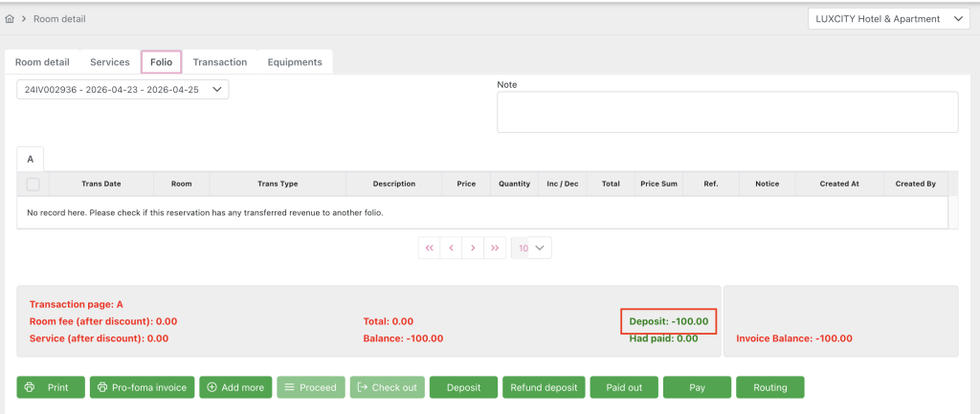Click the Pay button
Viewport: 980px width, 414px height.
click(697, 387)
